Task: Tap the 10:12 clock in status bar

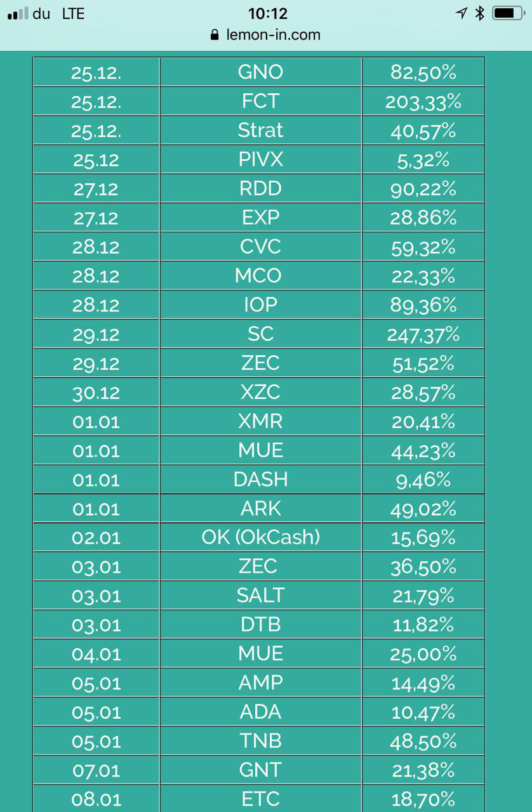Action: click(x=267, y=13)
